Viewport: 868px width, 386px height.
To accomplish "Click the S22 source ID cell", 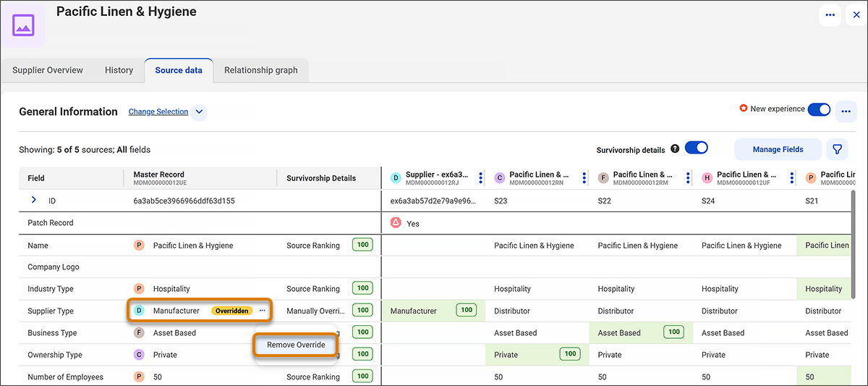I will pos(606,201).
